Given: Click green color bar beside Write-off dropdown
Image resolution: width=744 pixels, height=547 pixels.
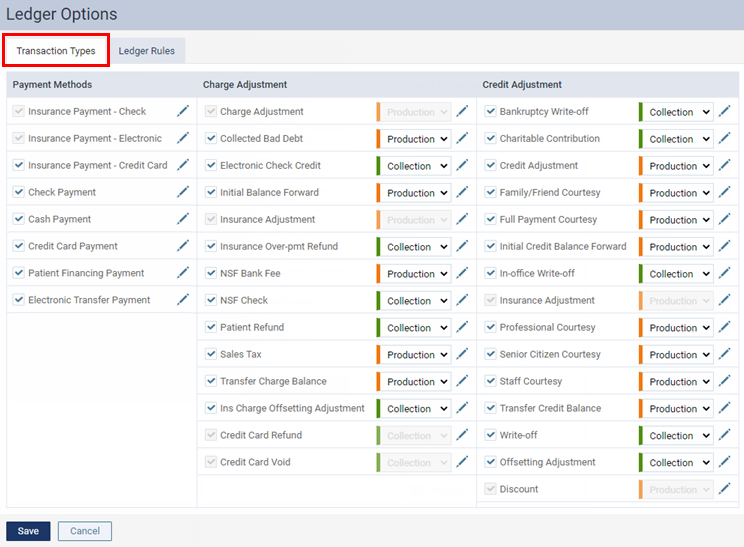Looking at the screenshot, I should click(640, 435).
